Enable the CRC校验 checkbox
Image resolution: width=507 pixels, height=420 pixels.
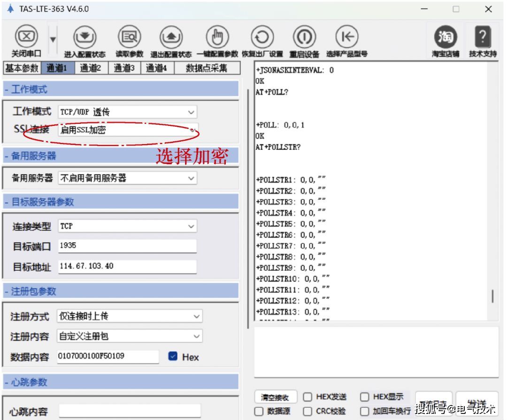(x=307, y=411)
